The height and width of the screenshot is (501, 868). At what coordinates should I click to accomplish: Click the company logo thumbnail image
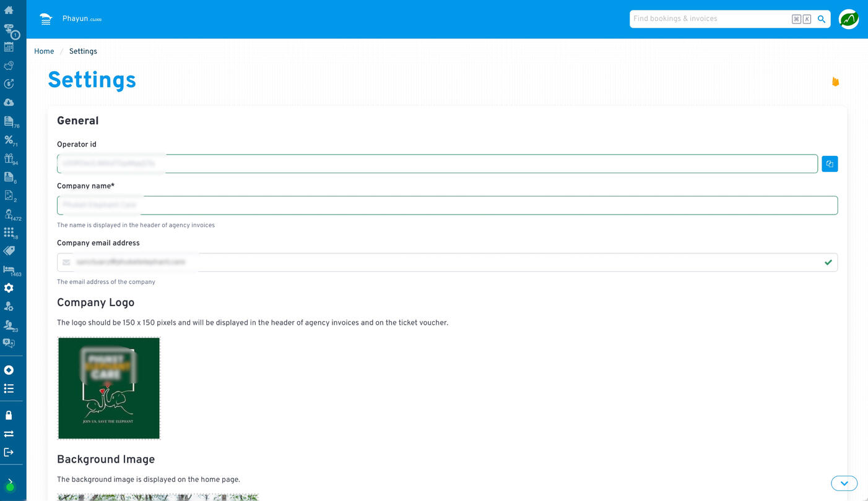pos(109,388)
